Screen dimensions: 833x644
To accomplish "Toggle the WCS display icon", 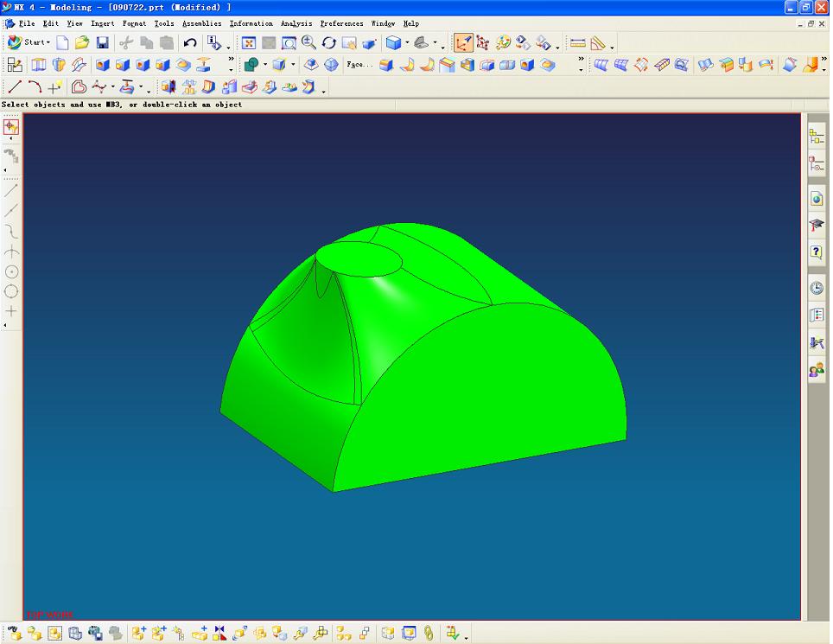I will 463,43.
